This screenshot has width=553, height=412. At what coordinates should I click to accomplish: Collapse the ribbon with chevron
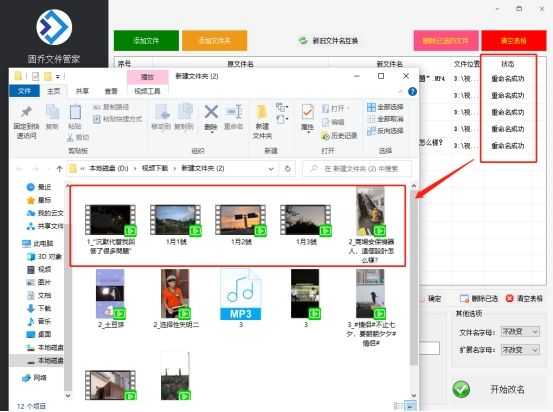click(400, 92)
